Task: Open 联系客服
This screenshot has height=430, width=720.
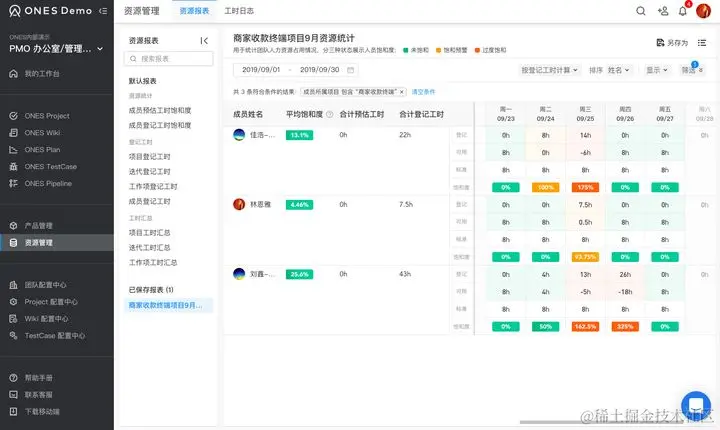Action: (x=39, y=395)
